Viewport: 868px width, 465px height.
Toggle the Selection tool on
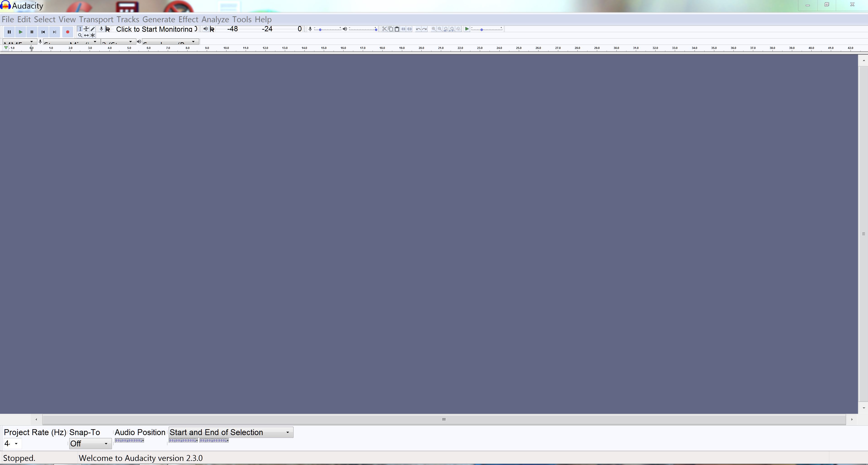80,29
